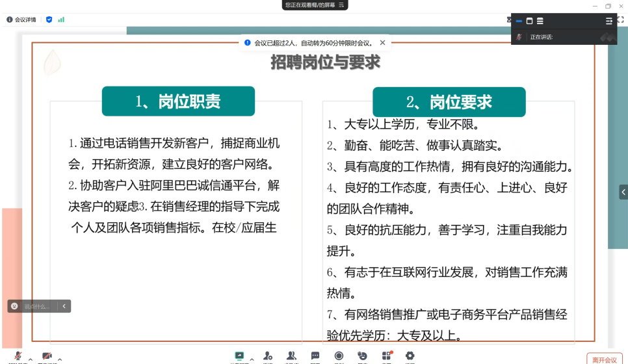Screen dimensions: 628x364
Task: Expand video options arrow beside camera
Action: point(60,359)
